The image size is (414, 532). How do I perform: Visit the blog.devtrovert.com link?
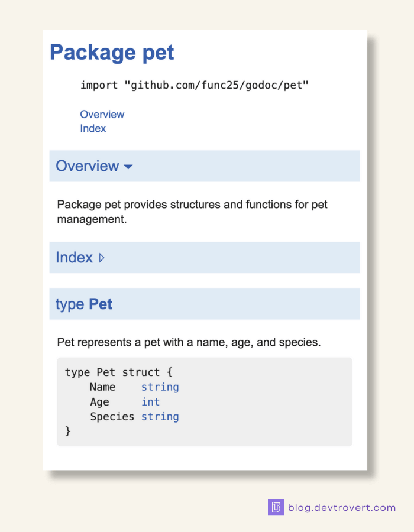tap(339, 507)
